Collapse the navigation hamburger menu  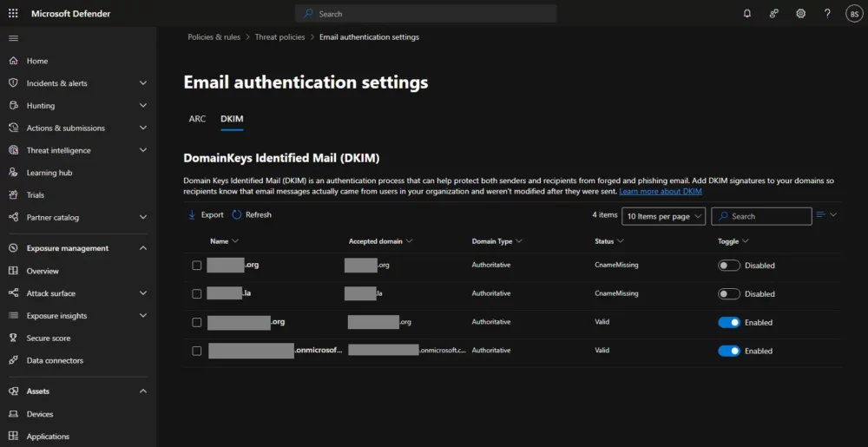(x=13, y=38)
